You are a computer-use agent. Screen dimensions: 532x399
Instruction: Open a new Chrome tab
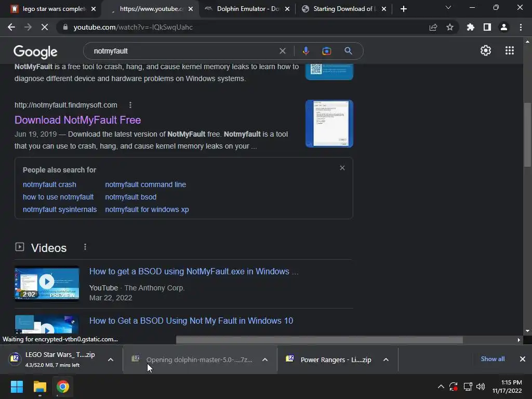tap(403, 9)
